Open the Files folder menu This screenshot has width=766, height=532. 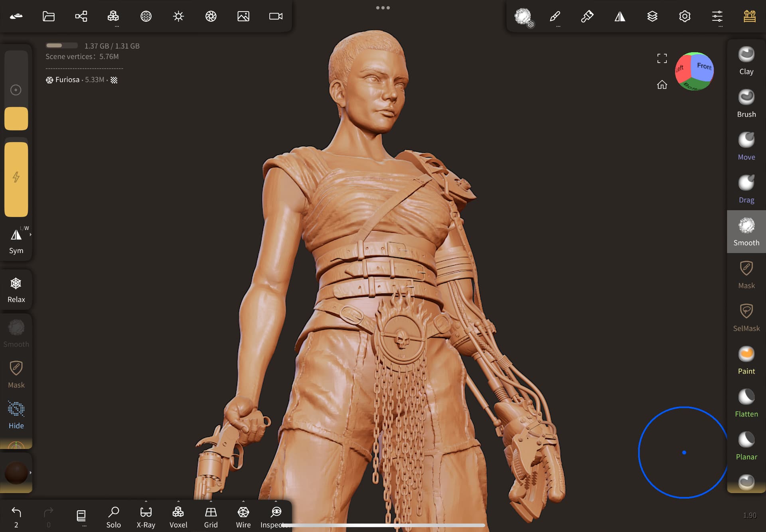[x=49, y=16]
